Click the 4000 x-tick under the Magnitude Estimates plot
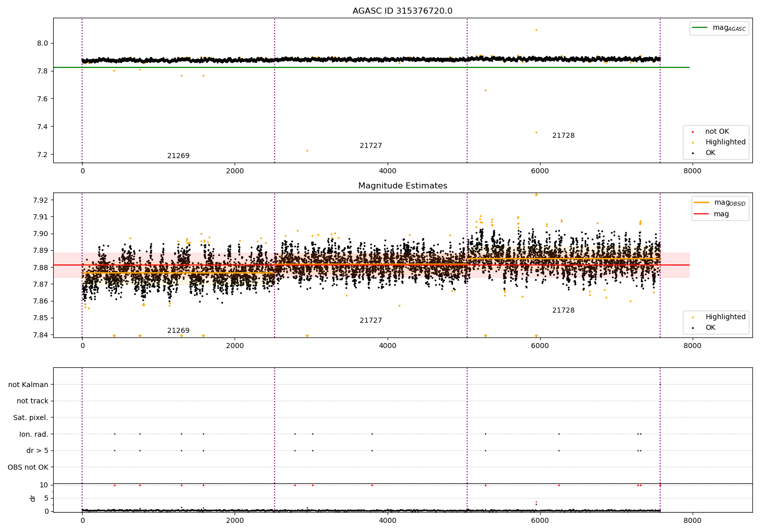This screenshot has height=532, width=760. pyautogui.click(x=388, y=346)
